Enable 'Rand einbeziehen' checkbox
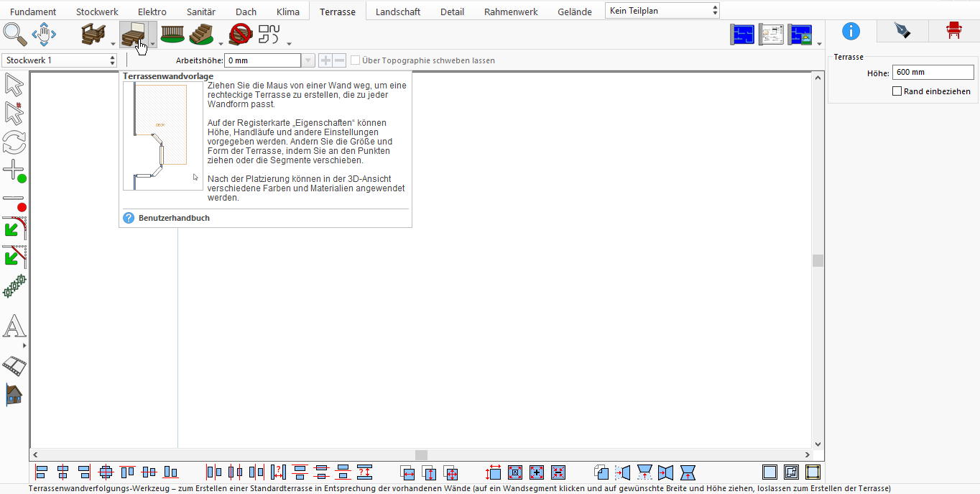 [x=897, y=91]
